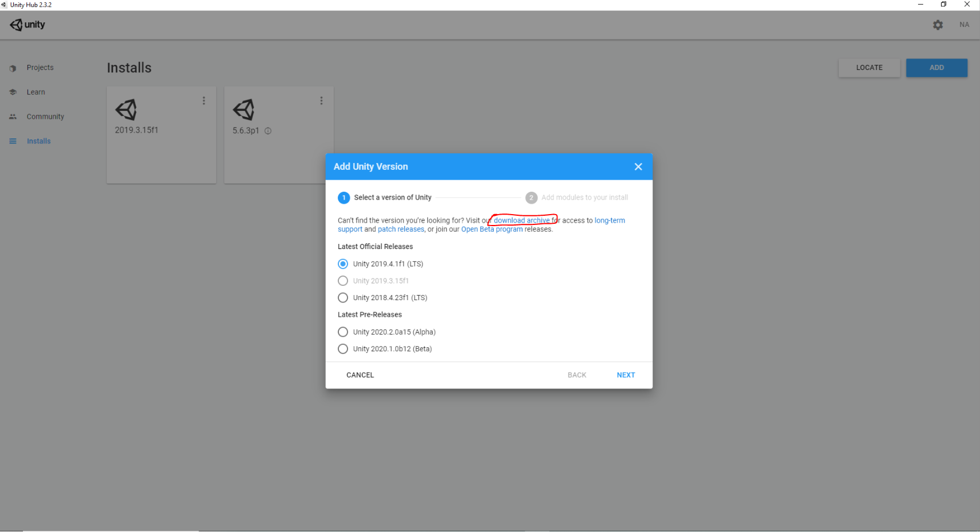Open options menu for 2019.3.15f1 install

[x=204, y=100]
